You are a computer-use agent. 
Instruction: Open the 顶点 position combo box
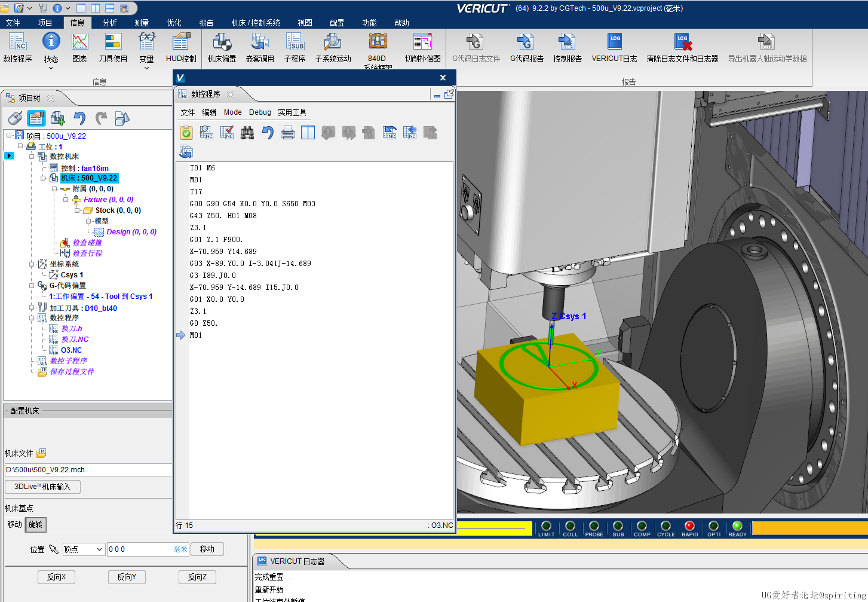click(84, 549)
